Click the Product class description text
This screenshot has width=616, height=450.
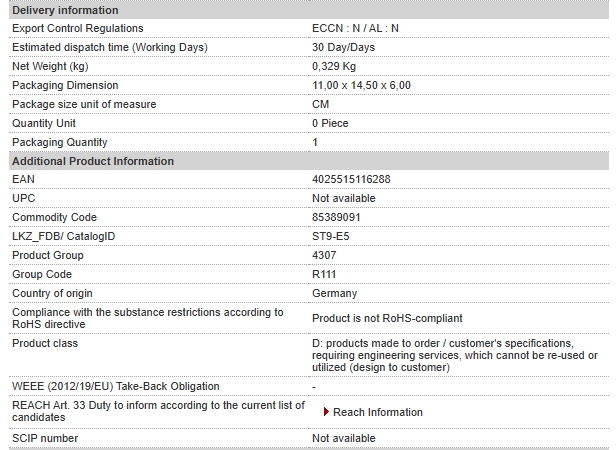455,355
